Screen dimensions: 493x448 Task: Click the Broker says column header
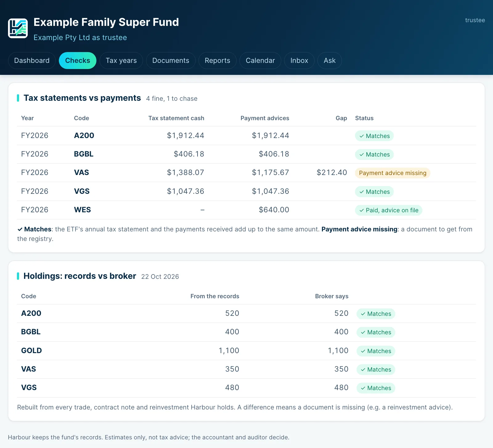click(332, 296)
